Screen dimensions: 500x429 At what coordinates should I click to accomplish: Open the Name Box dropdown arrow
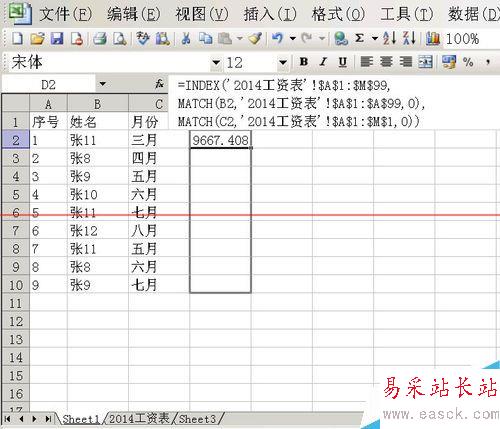[x=102, y=84]
